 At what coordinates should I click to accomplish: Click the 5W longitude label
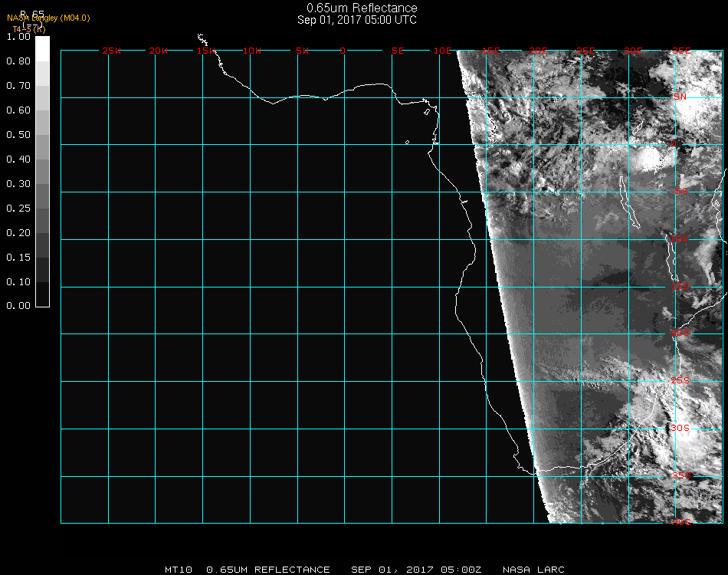tap(302, 51)
